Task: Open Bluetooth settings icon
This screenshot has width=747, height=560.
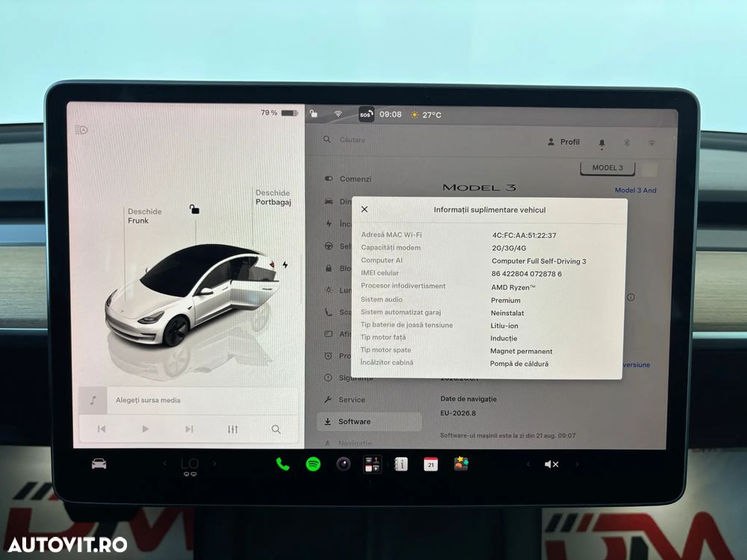Action: 627,143
